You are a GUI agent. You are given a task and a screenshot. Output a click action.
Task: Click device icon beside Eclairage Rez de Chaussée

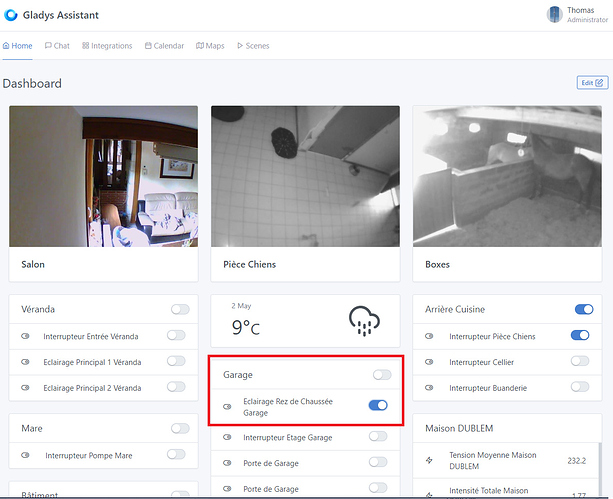point(227,407)
